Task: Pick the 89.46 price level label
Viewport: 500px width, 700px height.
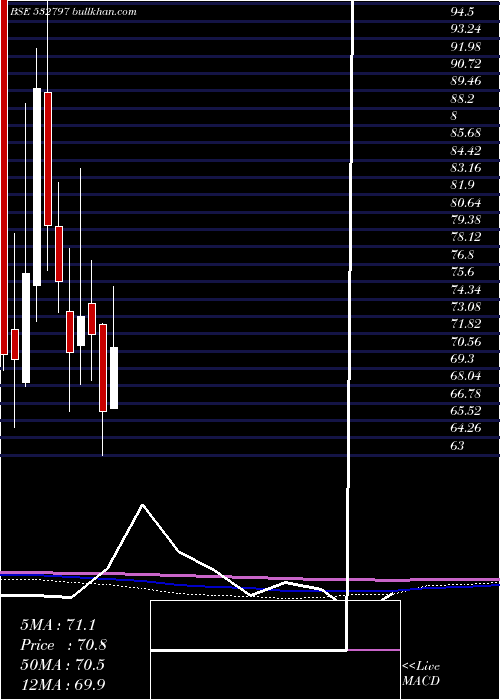Action: (x=466, y=81)
